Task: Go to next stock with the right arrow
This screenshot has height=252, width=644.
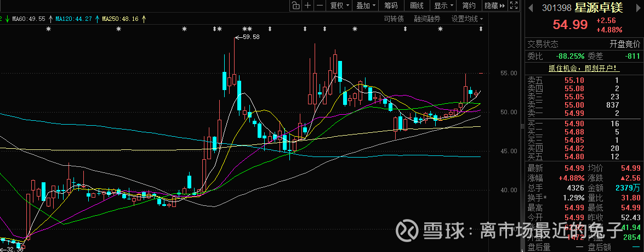Action: pyautogui.click(x=639, y=7)
